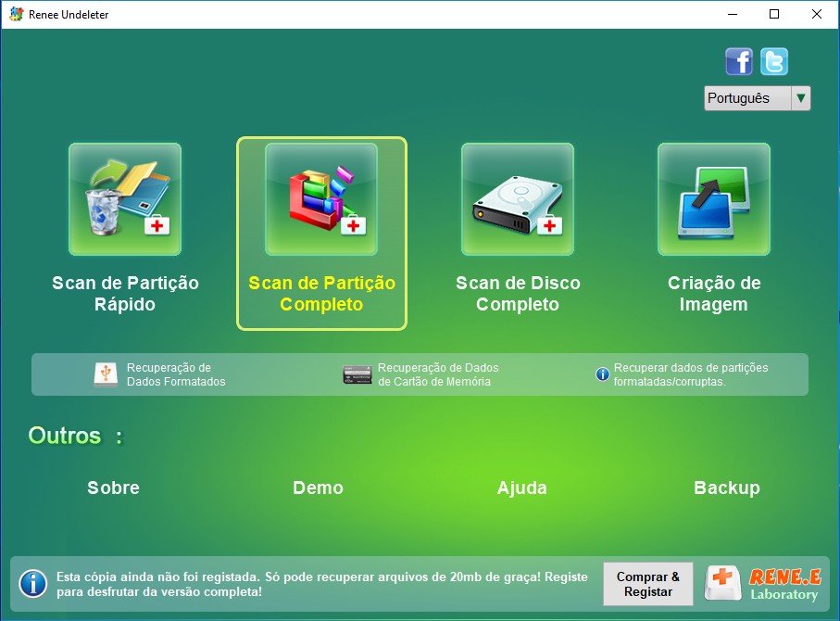840x621 pixels.
Task: Click the Rene.E Laboratory logo
Action: pyautogui.click(x=763, y=584)
